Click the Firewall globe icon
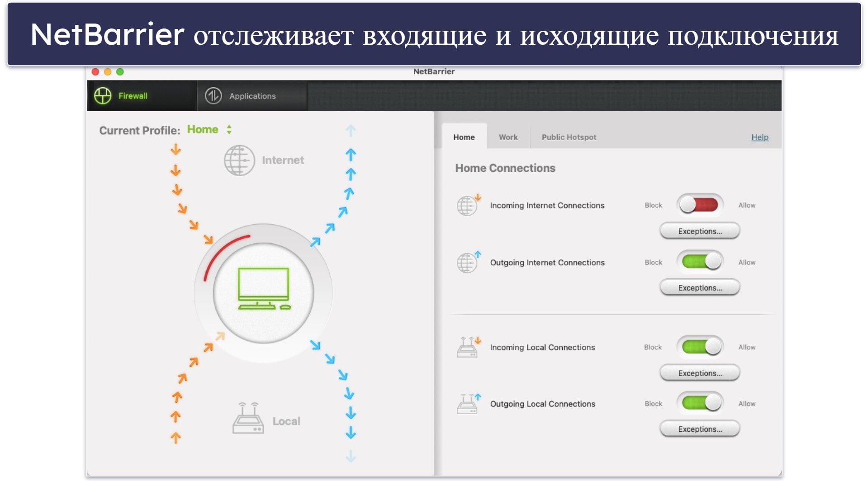This screenshot has width=868, height=481. tap(103, 96)
